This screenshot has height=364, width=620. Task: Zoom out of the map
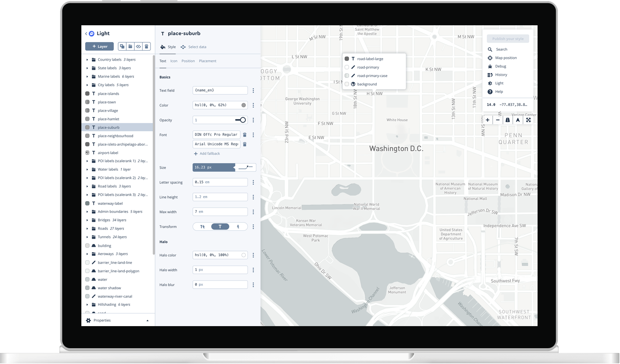point(498,120)
